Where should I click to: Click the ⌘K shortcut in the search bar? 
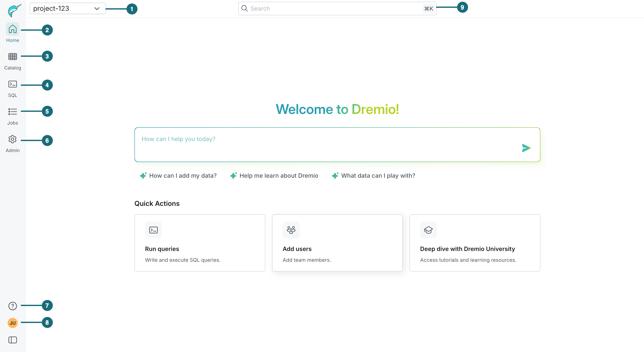click(428, 8)
